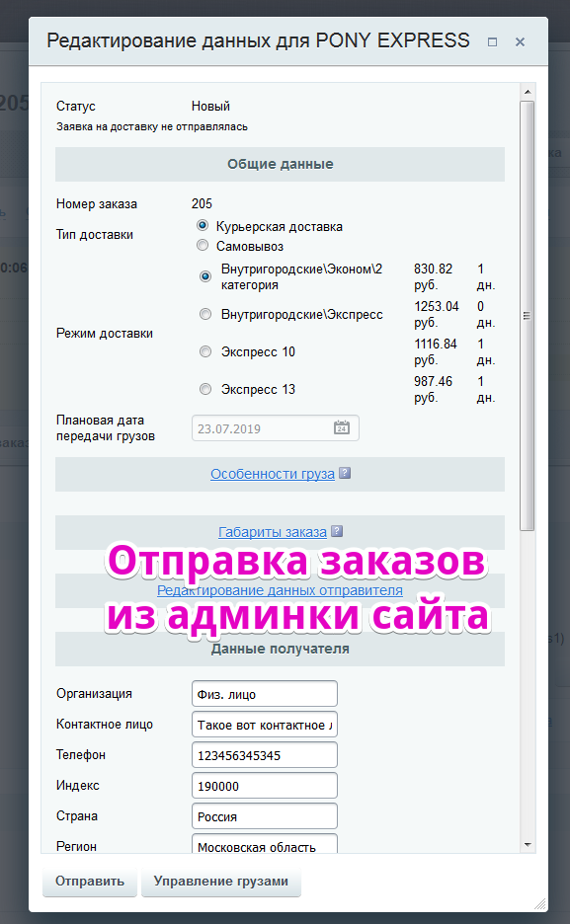This screenshot has height=924, width=570.
Task: Expand the Габариты заказа section
Action: [273, 532]
